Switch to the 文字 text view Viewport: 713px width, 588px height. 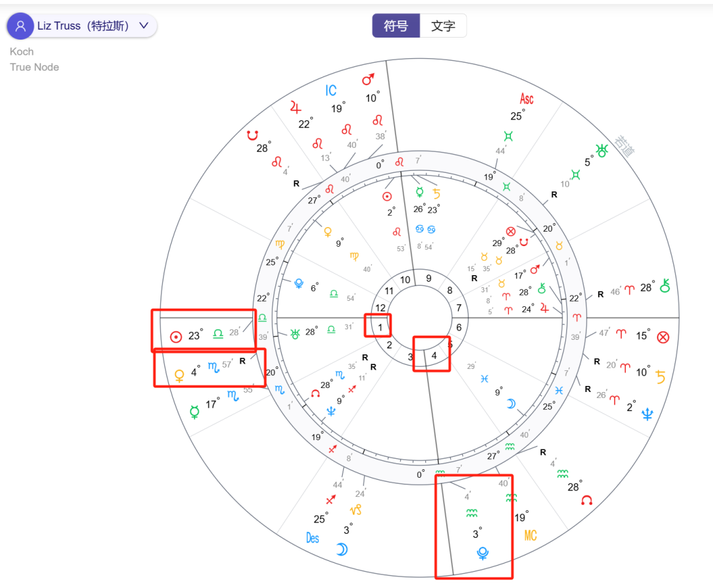pyautogui.click(x=443, y=26)
